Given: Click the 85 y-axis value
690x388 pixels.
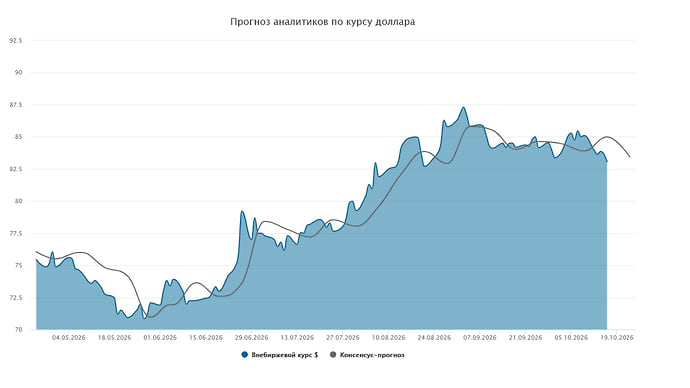Looking at the screenshot, I should point(19,137).
